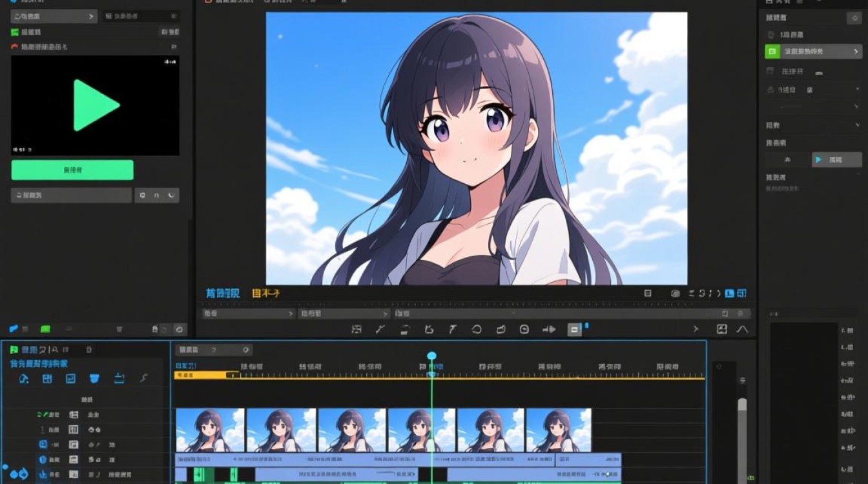The width and height of the screenshot is (868, 484).
Task: Click the circular icon at far right of left panel bottom
Action: point(180,329)
